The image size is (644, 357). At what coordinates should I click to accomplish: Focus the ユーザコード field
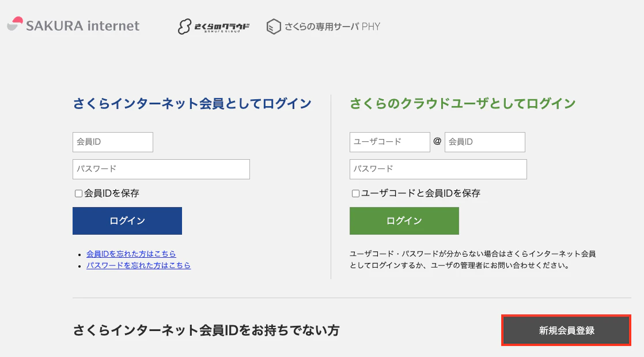pos(390,142)
